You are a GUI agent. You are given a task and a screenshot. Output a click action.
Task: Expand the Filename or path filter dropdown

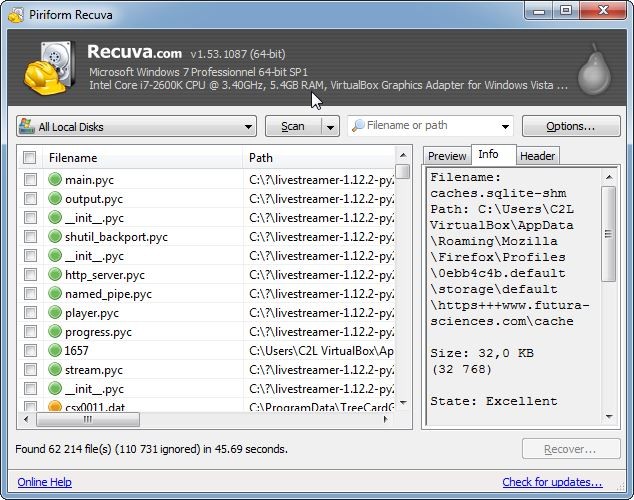tap(505, 127)
